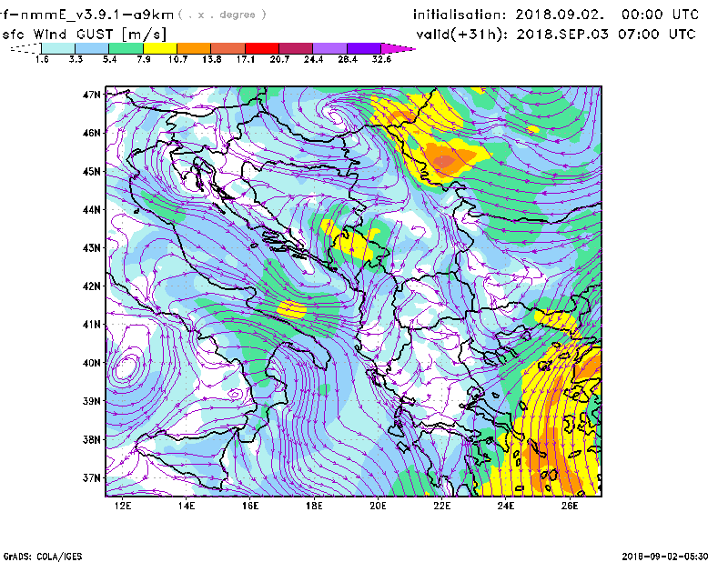The height and width of the screenshot is (562, 728).
Task: Click the 39N latitude label
Action: coord(92,401)
